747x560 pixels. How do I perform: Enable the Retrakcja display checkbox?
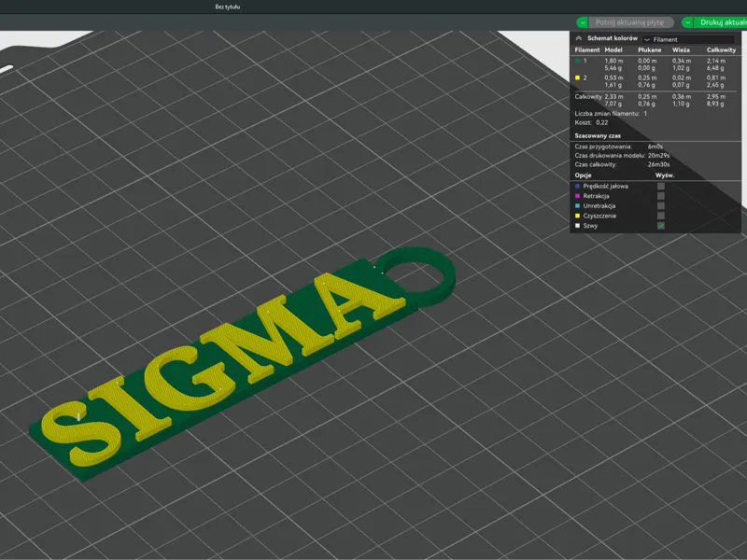(x=661, y=196)
